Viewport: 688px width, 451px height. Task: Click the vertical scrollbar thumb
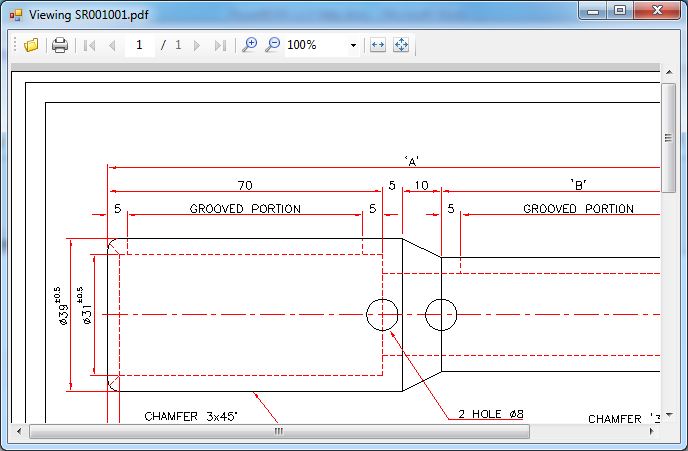pos(669,139)
